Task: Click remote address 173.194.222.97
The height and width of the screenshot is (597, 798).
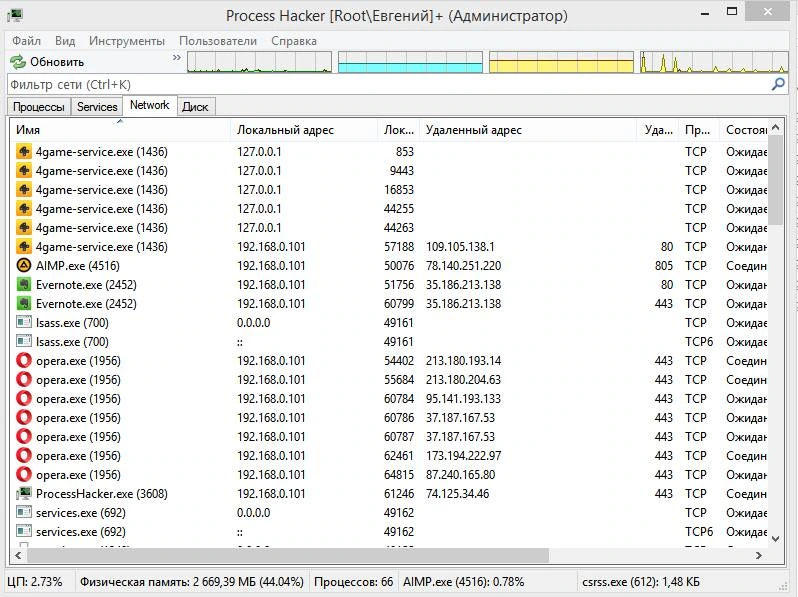Action: coord(464,456)
